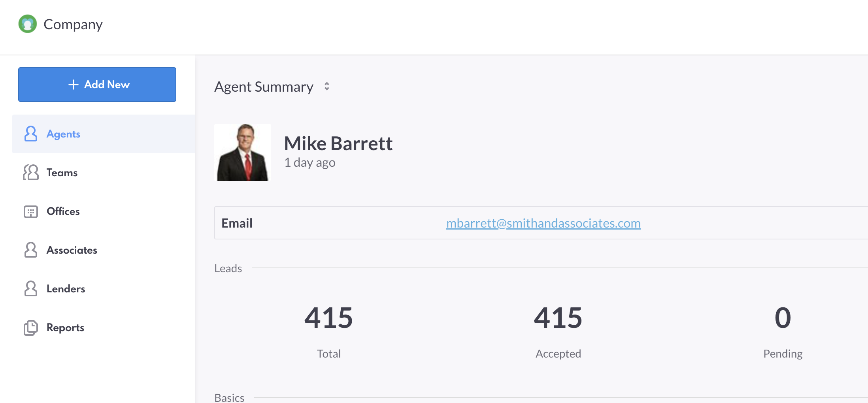Viewport: 868px width, 403px height.
Task: Click the Reports documents icon
Action: 31,328
